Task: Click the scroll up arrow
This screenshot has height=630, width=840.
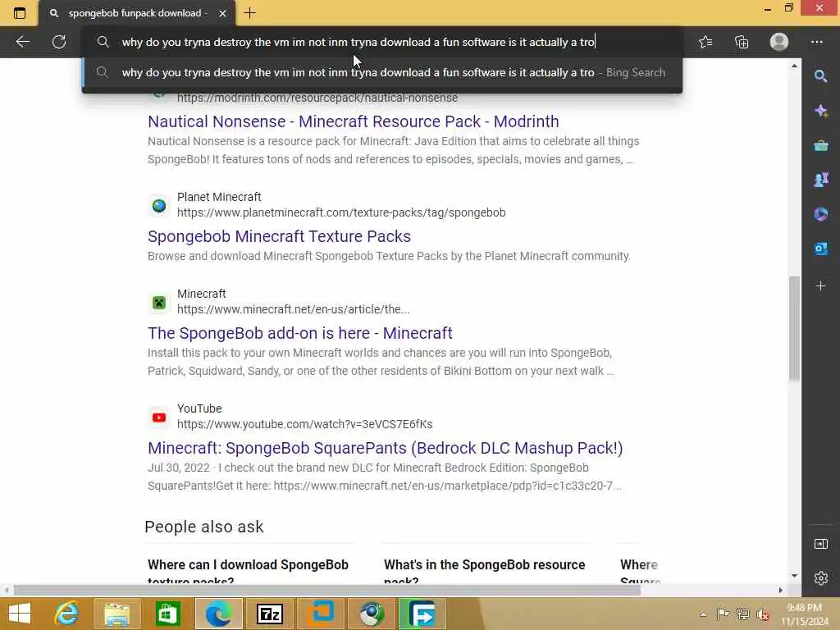Action: click(794, 66)
